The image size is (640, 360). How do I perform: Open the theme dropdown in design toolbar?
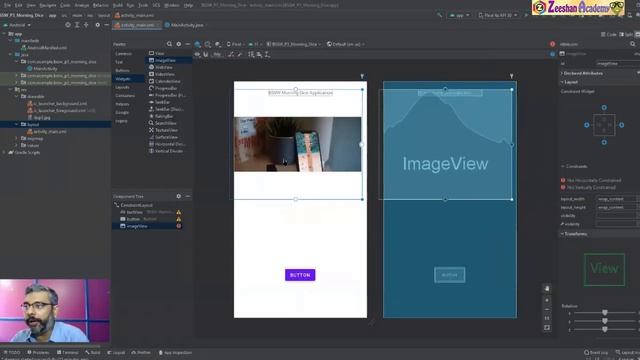coord(293,44)
